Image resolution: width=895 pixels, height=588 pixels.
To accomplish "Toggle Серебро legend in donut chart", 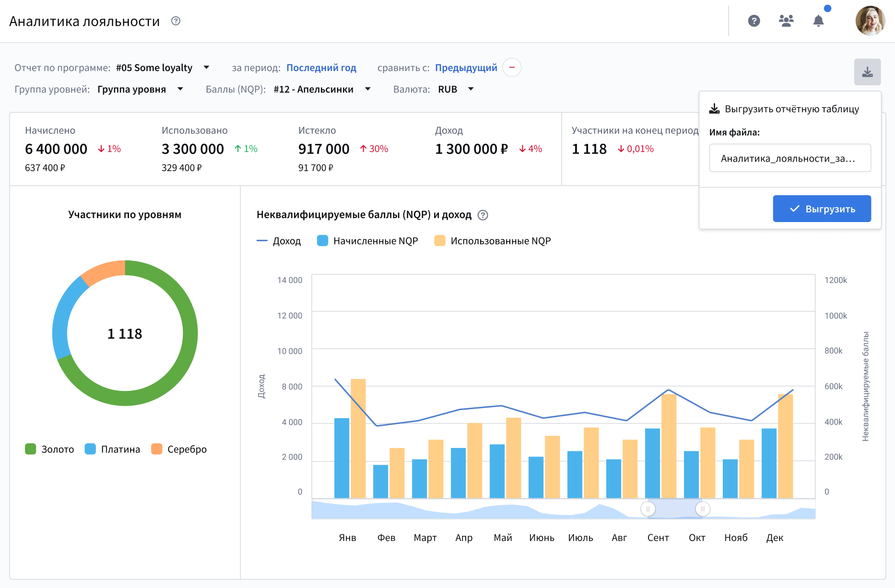I will coord(179,449).
